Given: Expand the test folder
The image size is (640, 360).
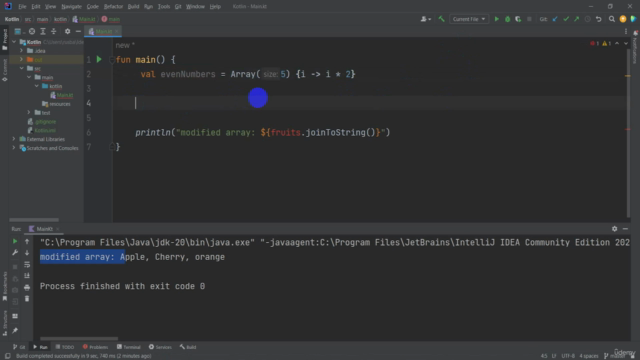Looking at the screenshot, I should point(29,113).
